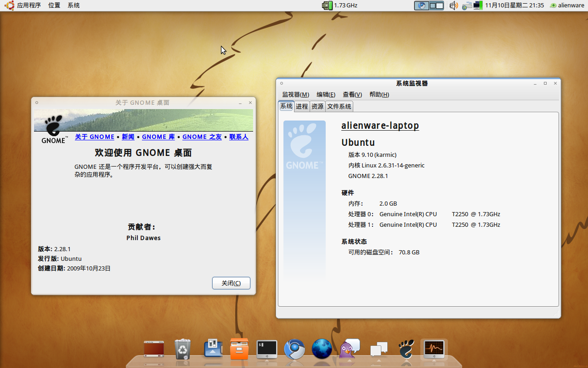Click the 处理器 0 row
588x368 pixels.
click(x=424, y=214)
